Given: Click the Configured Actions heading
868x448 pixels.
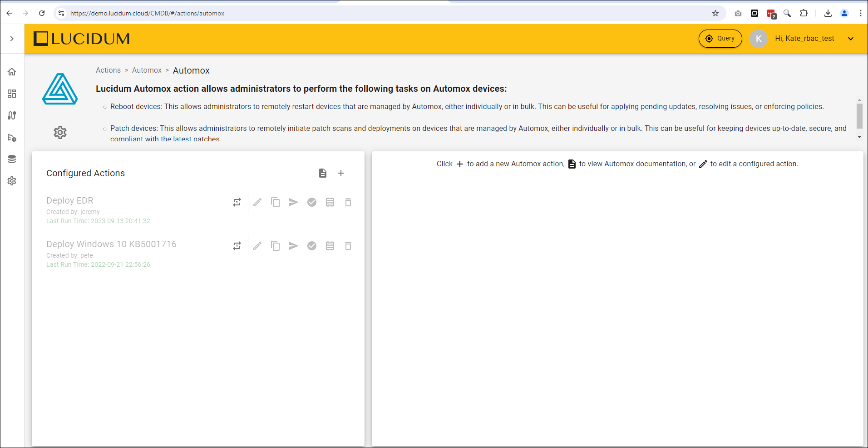Looking at the screenshot, I should pyautogui.click(x=85, y=173).
